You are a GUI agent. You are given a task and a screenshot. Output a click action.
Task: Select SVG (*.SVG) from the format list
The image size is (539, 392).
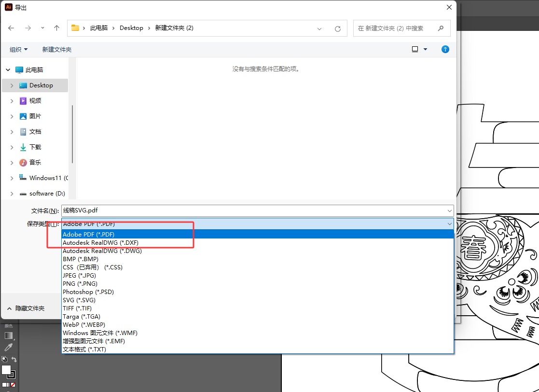[79, 300]
